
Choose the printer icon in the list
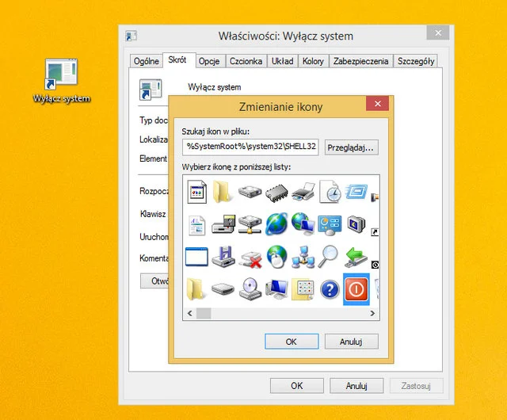303,192
